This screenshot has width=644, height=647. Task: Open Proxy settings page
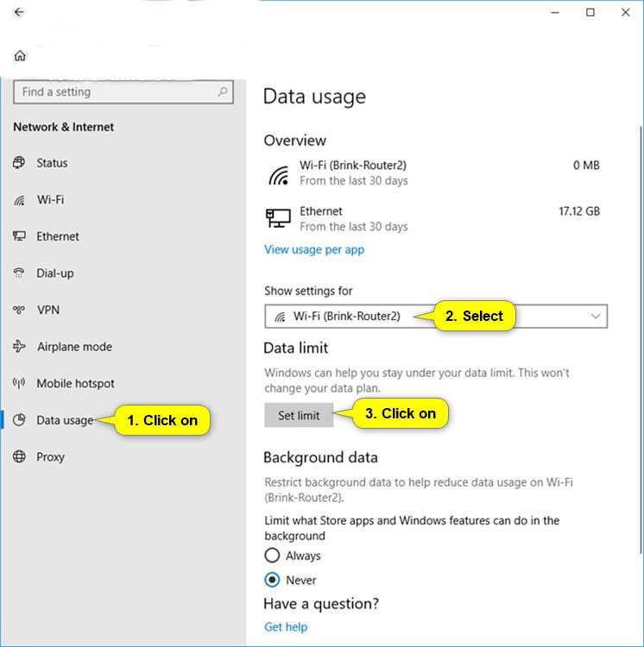tap(50, 457)
